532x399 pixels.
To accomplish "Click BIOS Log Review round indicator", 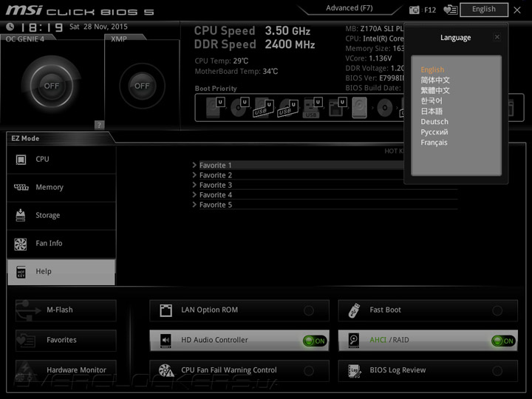I will 497,371.
